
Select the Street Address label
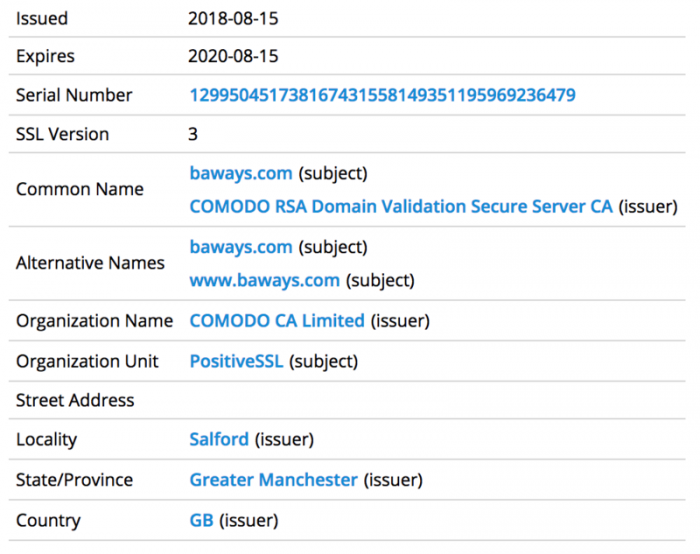pyautogui.click(x=75, y=400)
